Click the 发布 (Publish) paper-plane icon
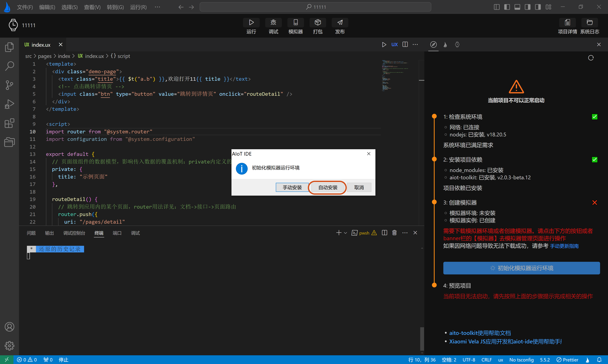 point(340,23)
